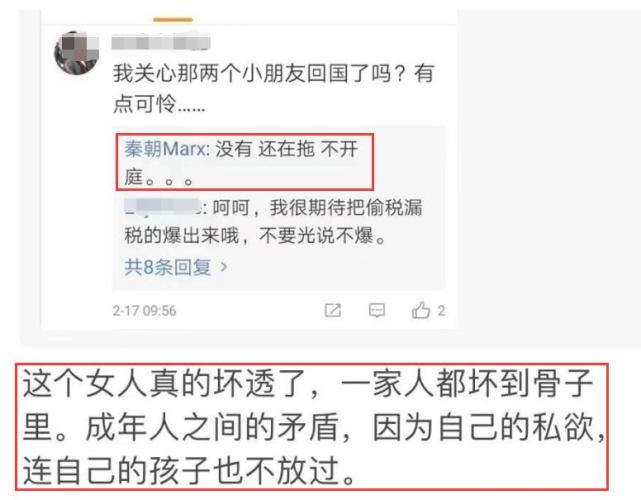The height and width of the screenshot is (500, 641).
Task: Tap the reply 没有 还在拖 不开庭
Action: [x=286, y=149]
